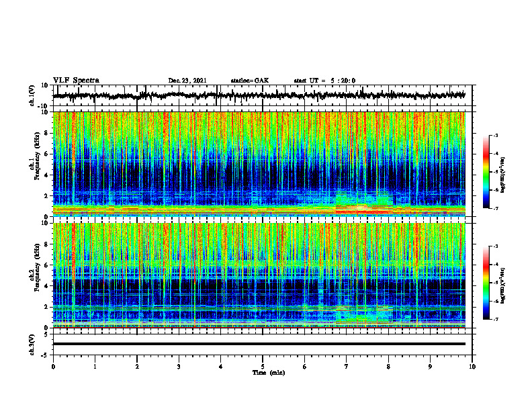Click the 'ch.3(V)' axis label
Screen dimensions: 532x411
[x=32, y=345]
